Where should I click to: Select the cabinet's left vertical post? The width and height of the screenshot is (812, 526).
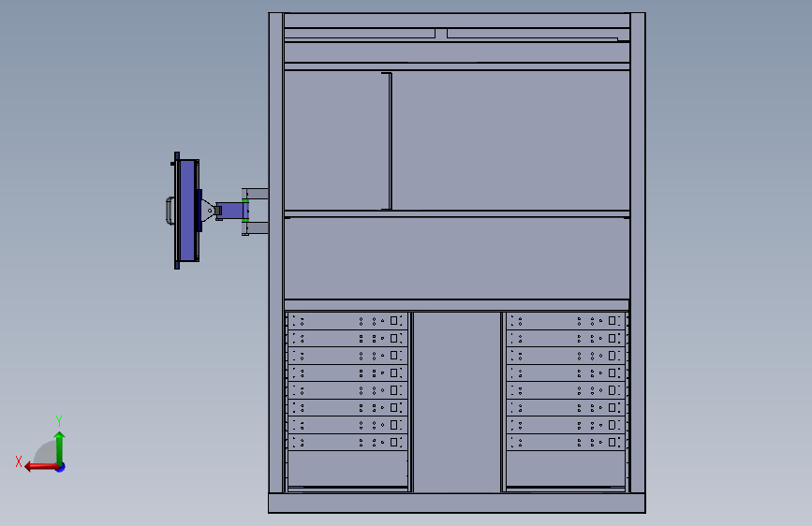(276, 253)
